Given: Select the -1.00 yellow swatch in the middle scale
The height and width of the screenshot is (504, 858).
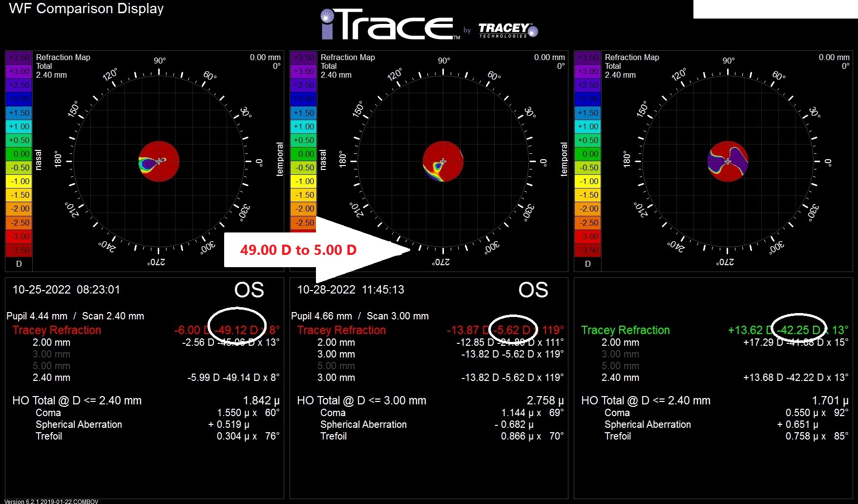Looking at the screenshot, I should tap(303, 181).
